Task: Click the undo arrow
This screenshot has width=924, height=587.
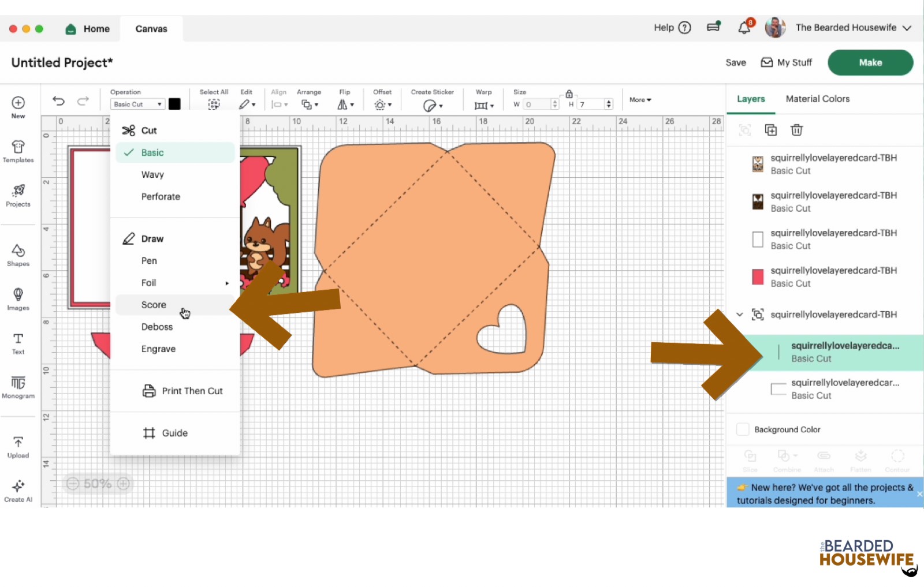Action: pyautogui.click(x=58, y=101)
